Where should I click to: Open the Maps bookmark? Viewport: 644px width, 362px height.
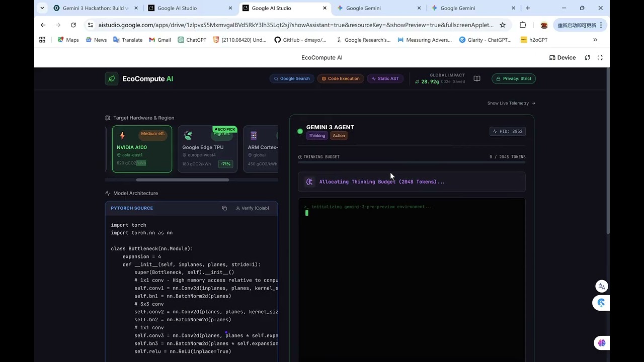click(x=68, y=40)
